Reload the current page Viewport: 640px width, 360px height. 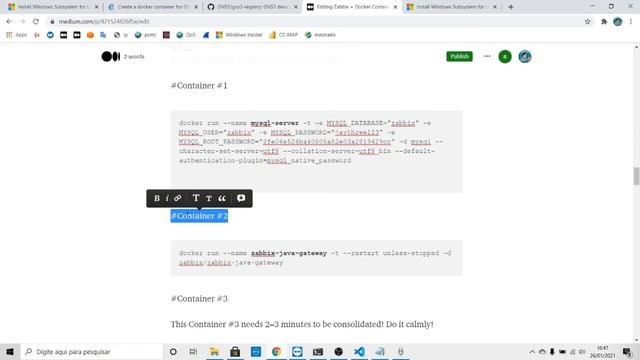pos(36,22)
